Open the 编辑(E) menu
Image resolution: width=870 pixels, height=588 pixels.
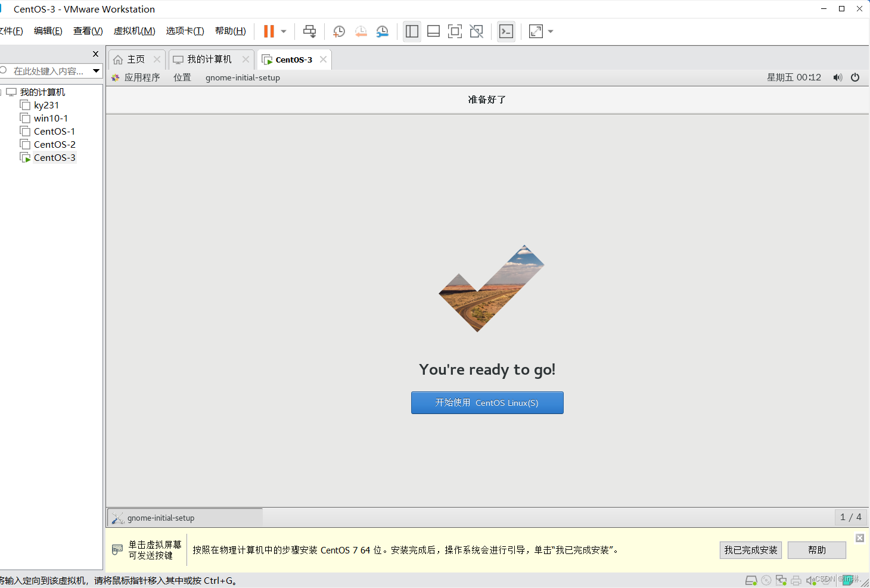(x=48, y=31)
